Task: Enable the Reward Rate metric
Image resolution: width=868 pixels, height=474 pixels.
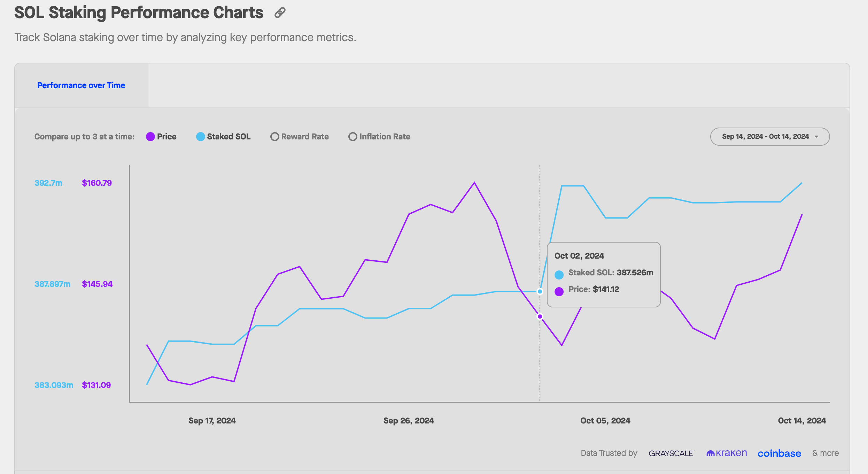Action: pyautogui.click(x=300, y=137)
